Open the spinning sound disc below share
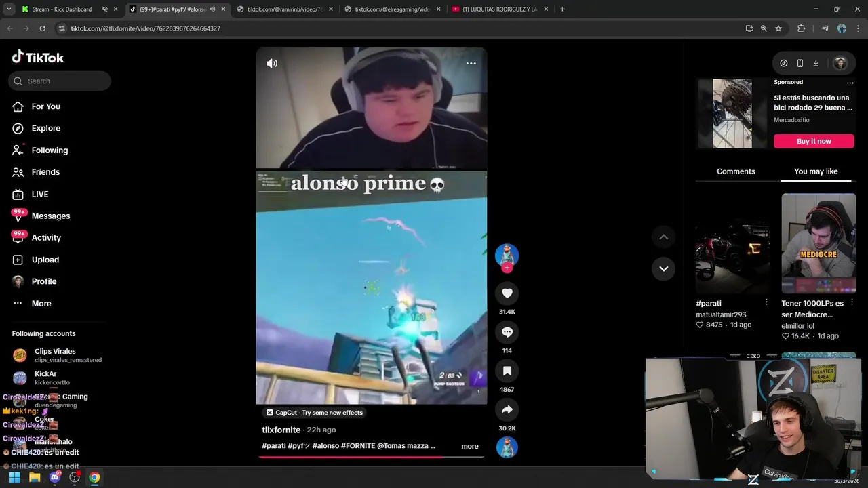The width and height of the screenshot is (868, 488). [507, 447]
